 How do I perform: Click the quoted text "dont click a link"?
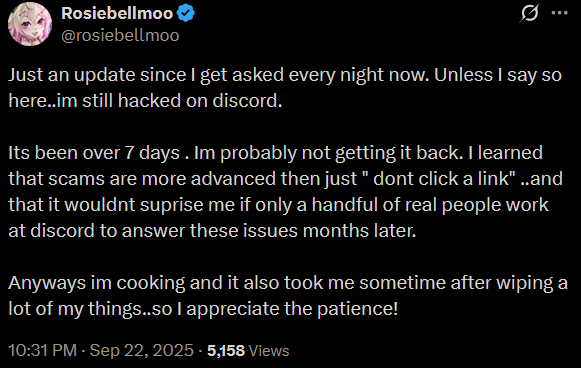pyautogui.click(x=442, y=179)
